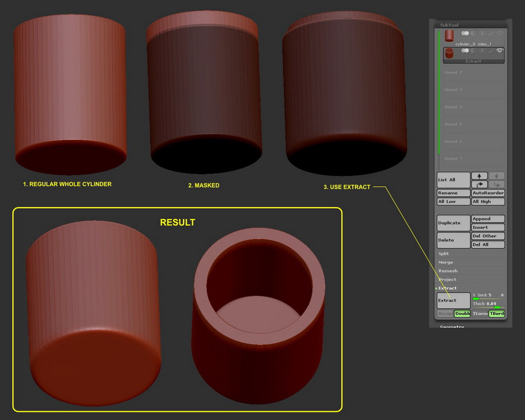Select the cylinder_8 sides_1 subtool thumbnail
This screenshot has width=525, height=420.
click(449, 35)
